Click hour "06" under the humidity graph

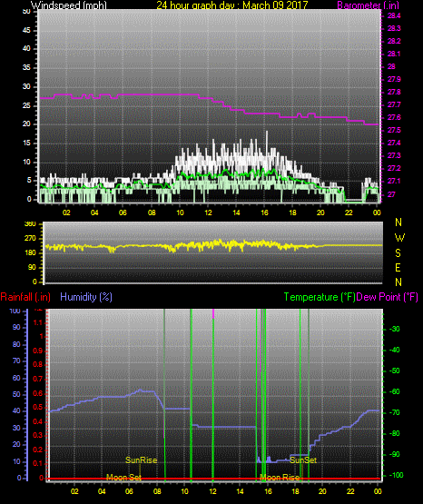tap(129, 491)
